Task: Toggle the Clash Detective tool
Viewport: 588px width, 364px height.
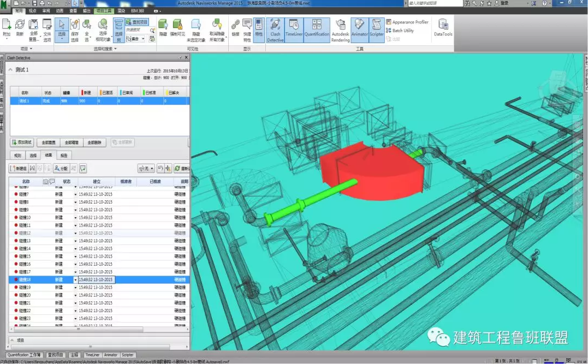Action: [275, 29]
